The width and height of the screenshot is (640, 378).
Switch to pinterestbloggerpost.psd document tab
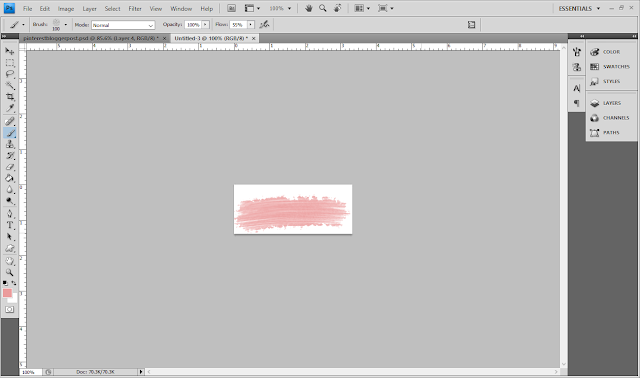pyautogui.click(x=91, y=38)
